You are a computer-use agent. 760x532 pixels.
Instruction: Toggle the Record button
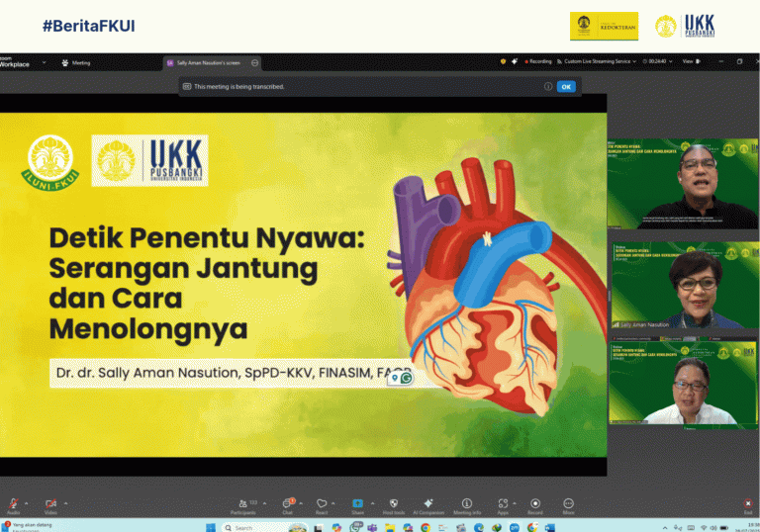[535, 504]
